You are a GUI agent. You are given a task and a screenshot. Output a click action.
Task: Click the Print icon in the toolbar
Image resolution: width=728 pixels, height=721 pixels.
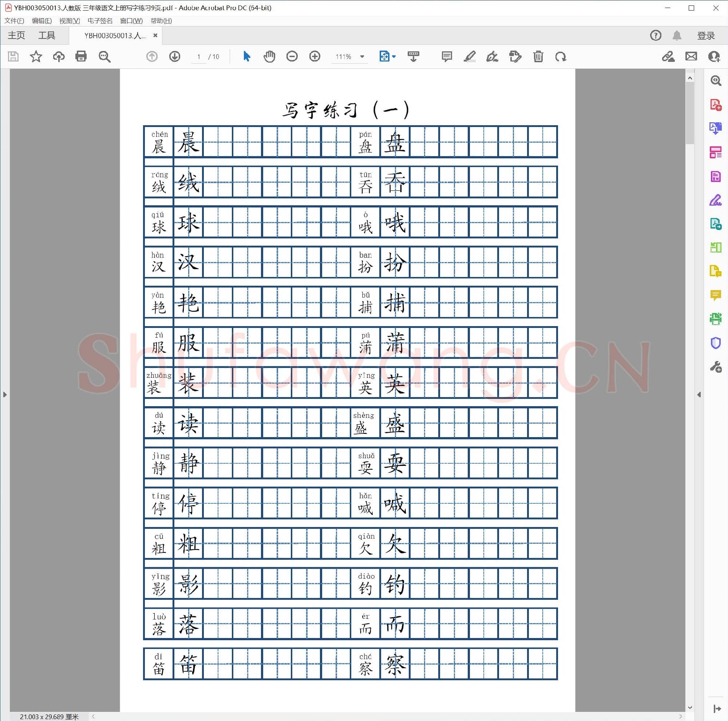(x=81, y=56)
